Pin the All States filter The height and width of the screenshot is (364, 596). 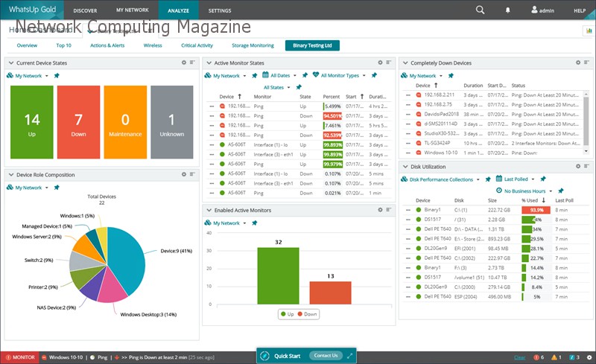click(299, 87)
